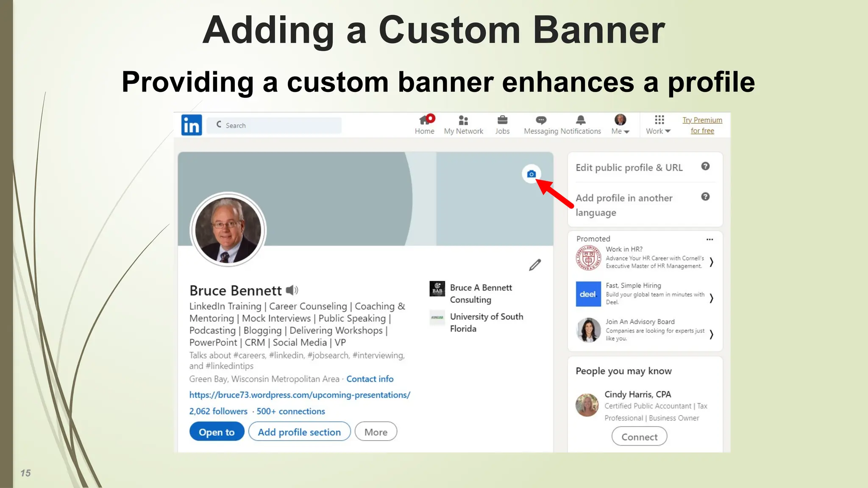Click the Advisory Board ad woman's photo
The image size is (868, 488).
(x=588, y=330)
